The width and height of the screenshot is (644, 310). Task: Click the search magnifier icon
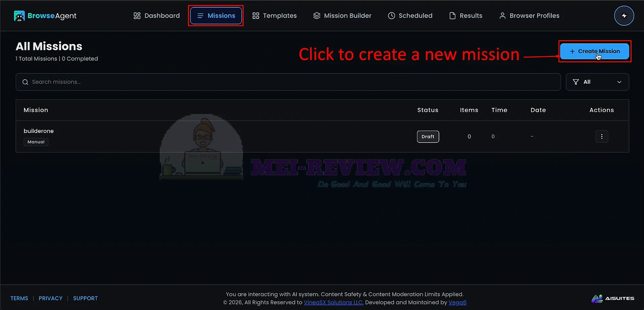coord(25,82)
